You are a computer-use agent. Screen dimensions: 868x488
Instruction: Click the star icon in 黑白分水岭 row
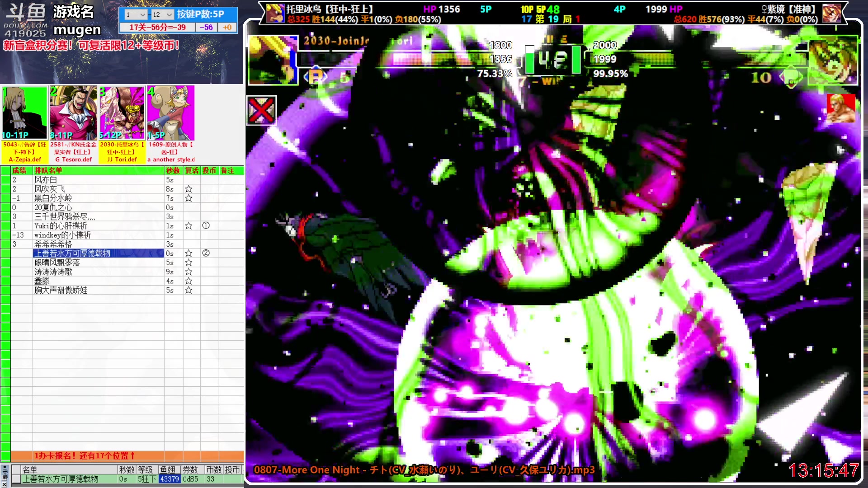(x=189, y=198)
